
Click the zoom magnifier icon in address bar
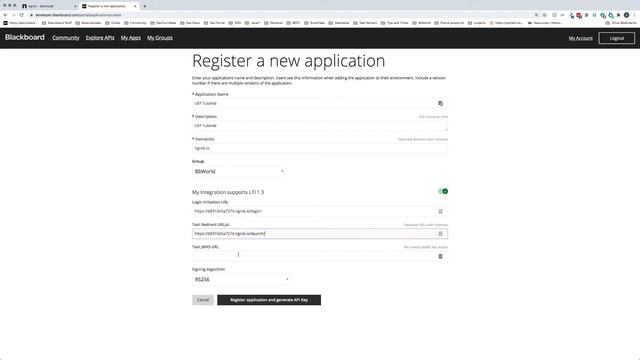pos(536,15)
